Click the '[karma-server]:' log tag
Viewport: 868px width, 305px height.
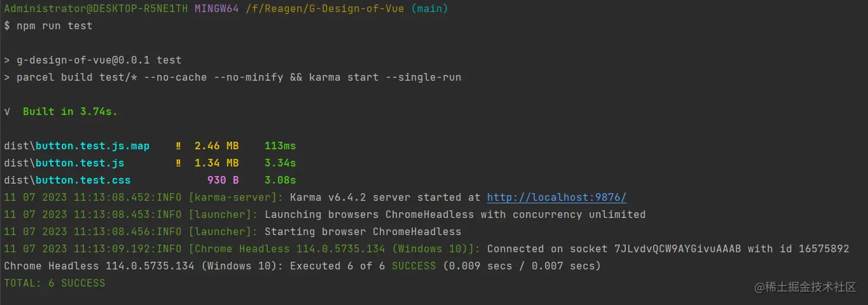click(x=236, y=198)
